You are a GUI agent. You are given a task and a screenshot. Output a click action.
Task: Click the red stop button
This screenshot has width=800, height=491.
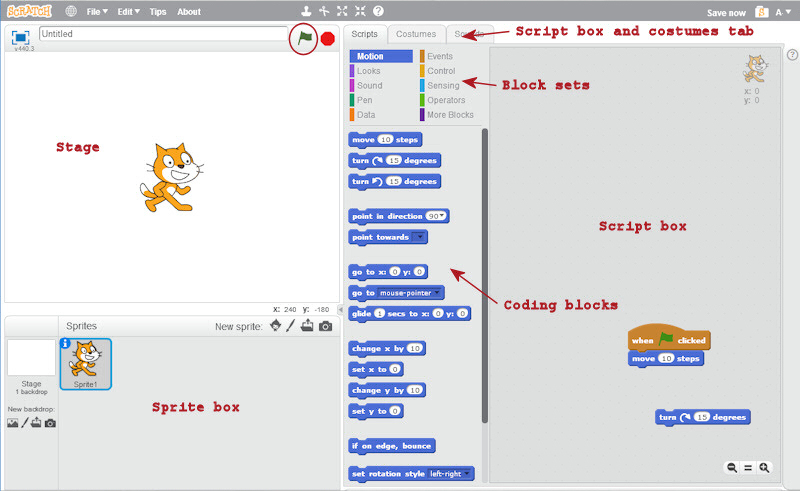click(x=328, y=39)
